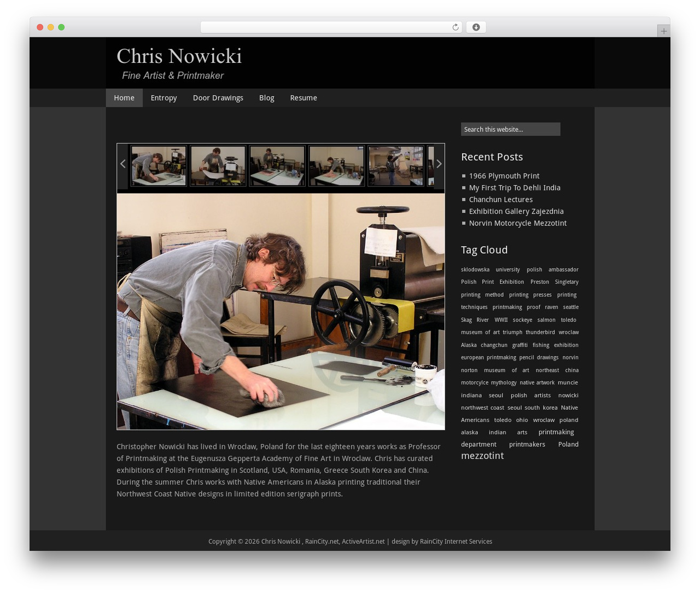
Task: Click the mezzotint tag
Action: tap(482, 456)
